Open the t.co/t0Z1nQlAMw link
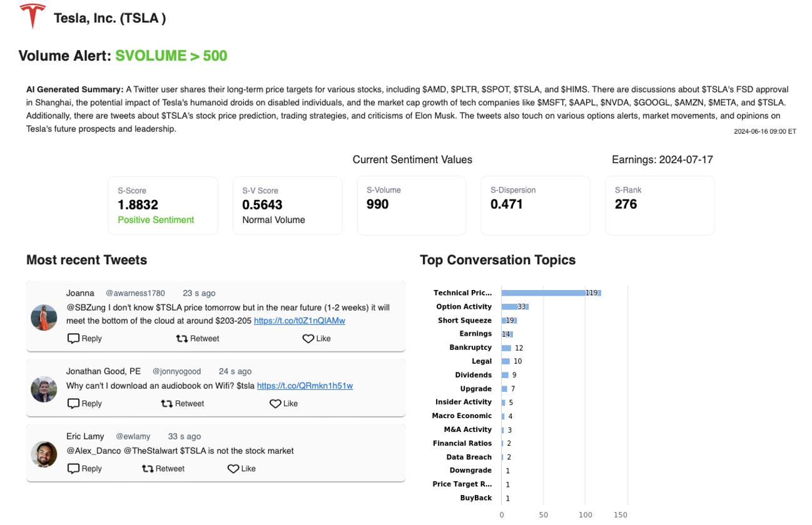Viewport: 812px width, 525px height. click(x=299, y=321)
